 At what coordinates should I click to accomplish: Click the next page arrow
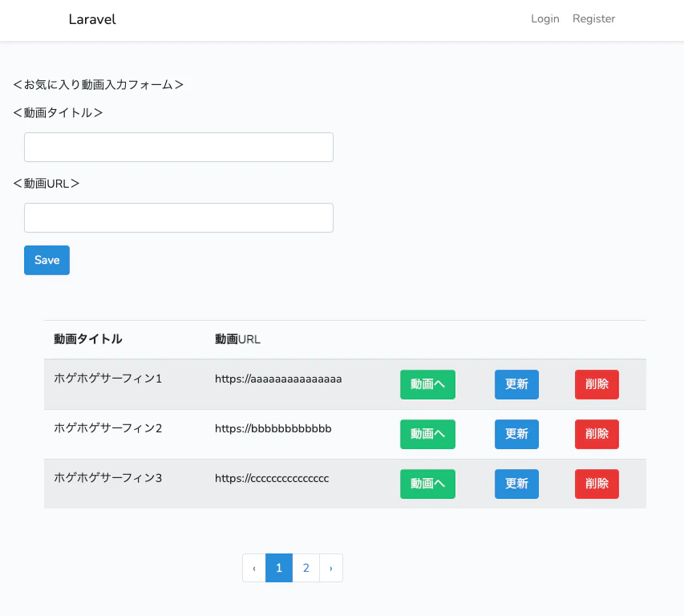pyautogui.click(x=331, y=568)
